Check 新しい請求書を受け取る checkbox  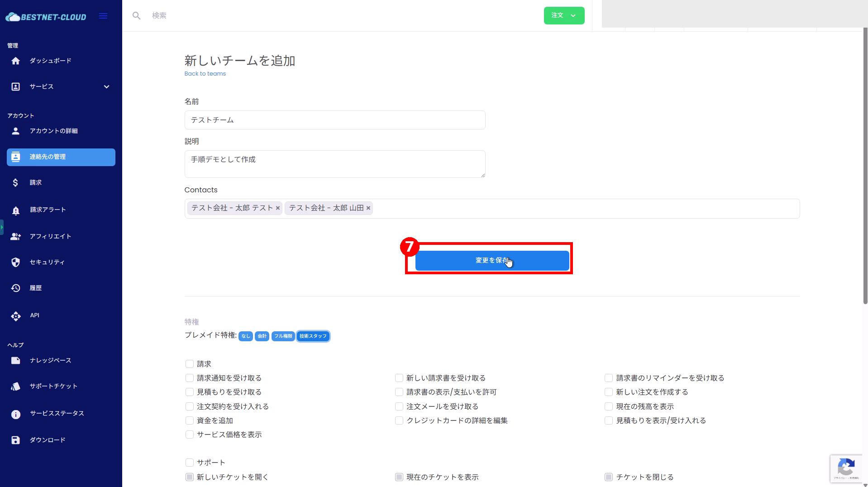[x=399, y=378]
